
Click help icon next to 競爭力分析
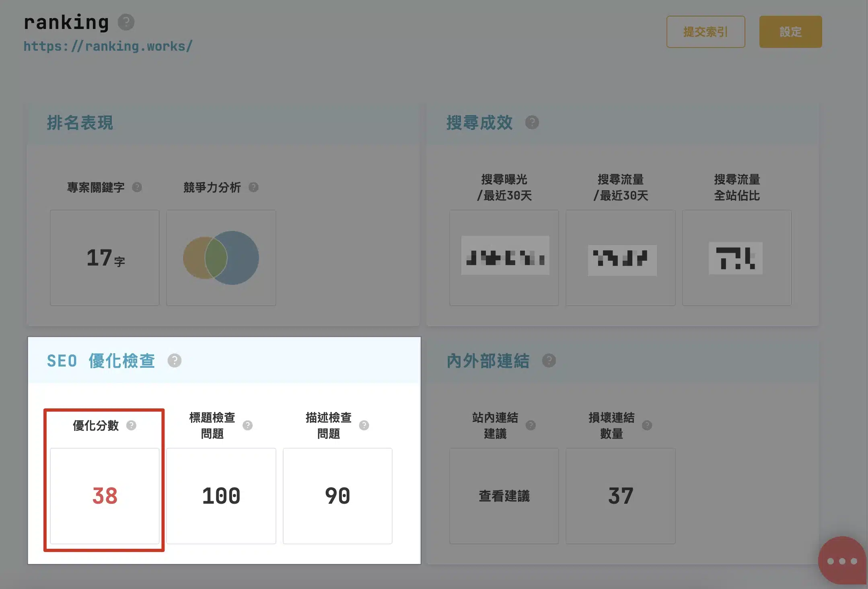(253, 187)
